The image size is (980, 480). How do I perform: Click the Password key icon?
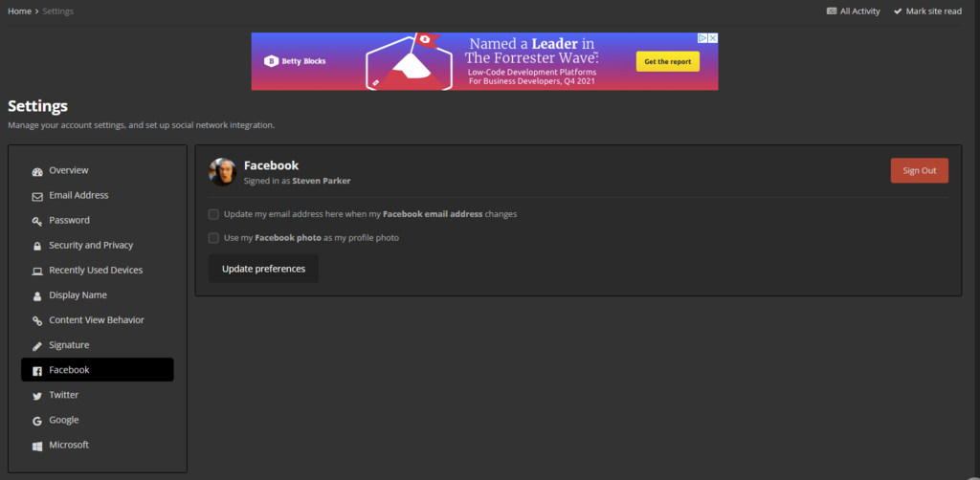point(37,222)
